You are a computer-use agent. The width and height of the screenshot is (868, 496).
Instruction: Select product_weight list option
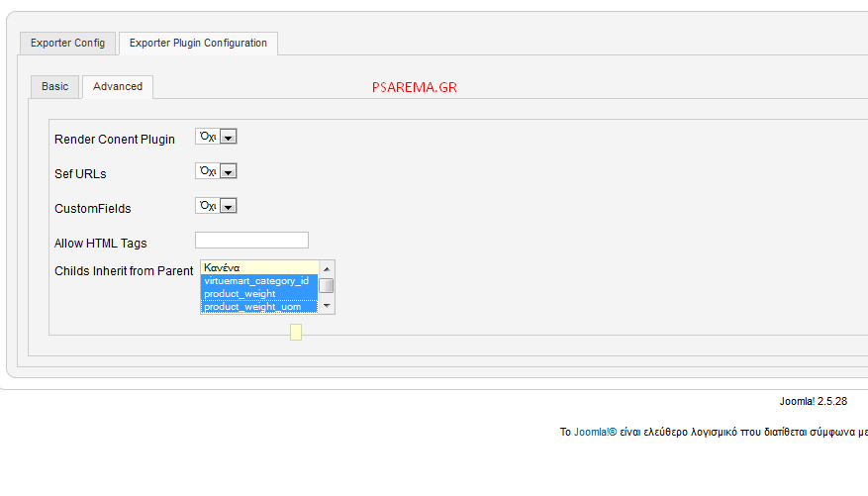tap(259, 294)
